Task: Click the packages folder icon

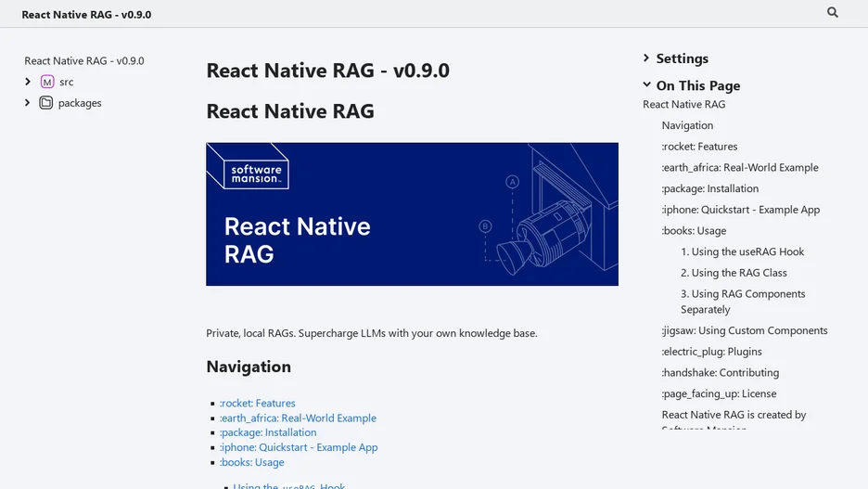Action: [x=46, y=102]
